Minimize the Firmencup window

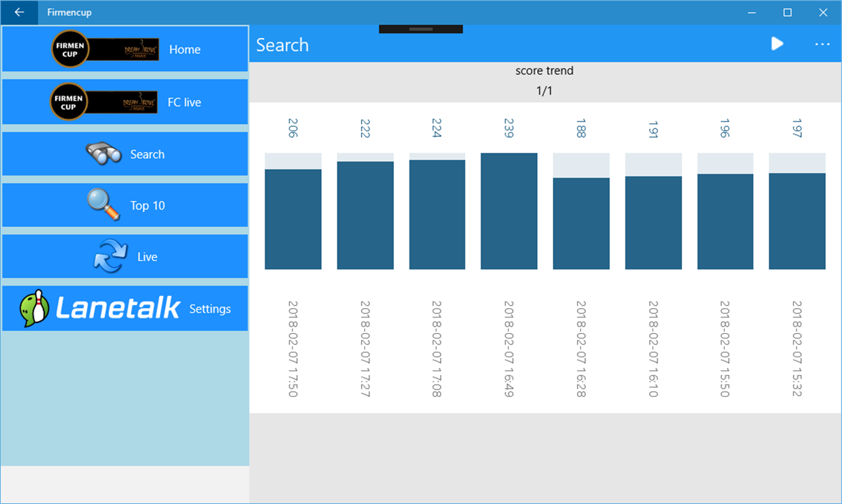point(752,12)
